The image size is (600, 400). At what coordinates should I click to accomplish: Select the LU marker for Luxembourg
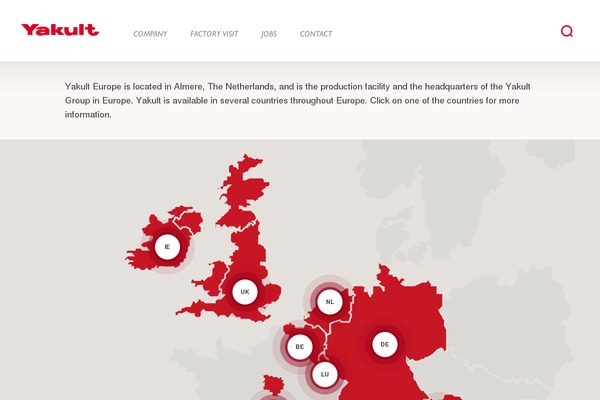click(x=325, y=374)
